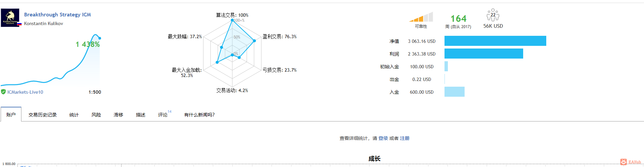Viewport: 644px width, 167px height.
Task: Switch to the 交易历史记录 tab
Action: pyautogui.click(x=43, y=115)
